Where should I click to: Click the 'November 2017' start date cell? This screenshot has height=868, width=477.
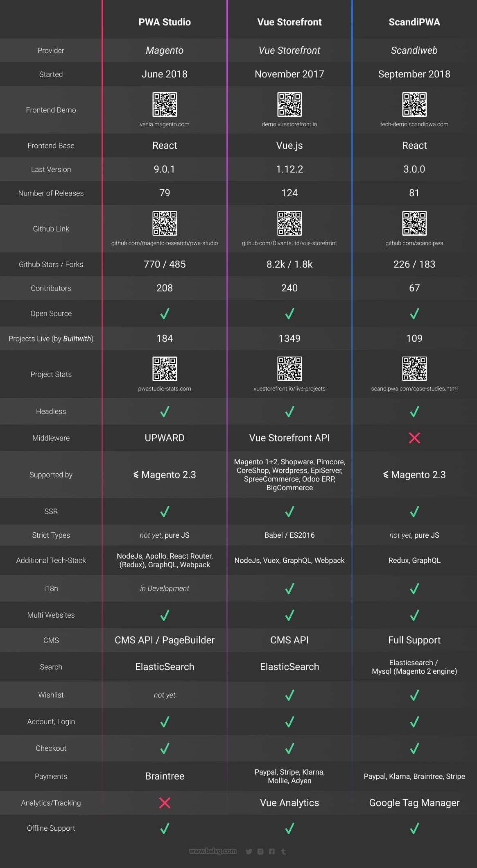[289, 74]
